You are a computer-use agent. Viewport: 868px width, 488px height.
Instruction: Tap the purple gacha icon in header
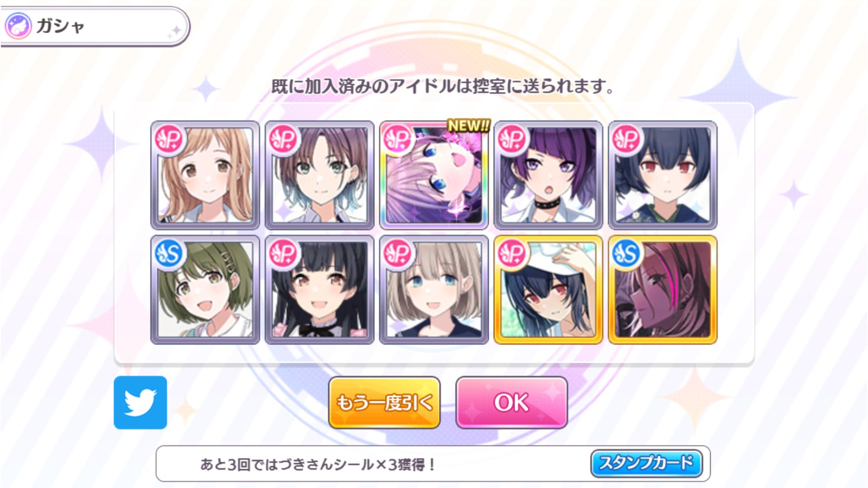point(18,26)
